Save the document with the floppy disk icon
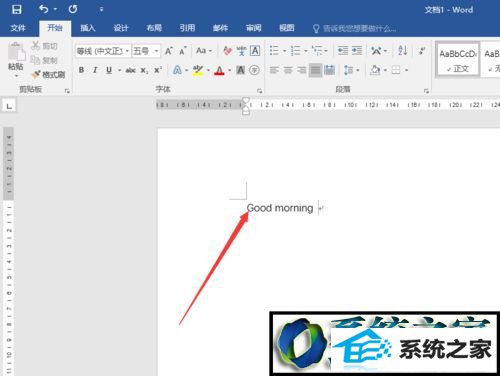 point(16,9)
